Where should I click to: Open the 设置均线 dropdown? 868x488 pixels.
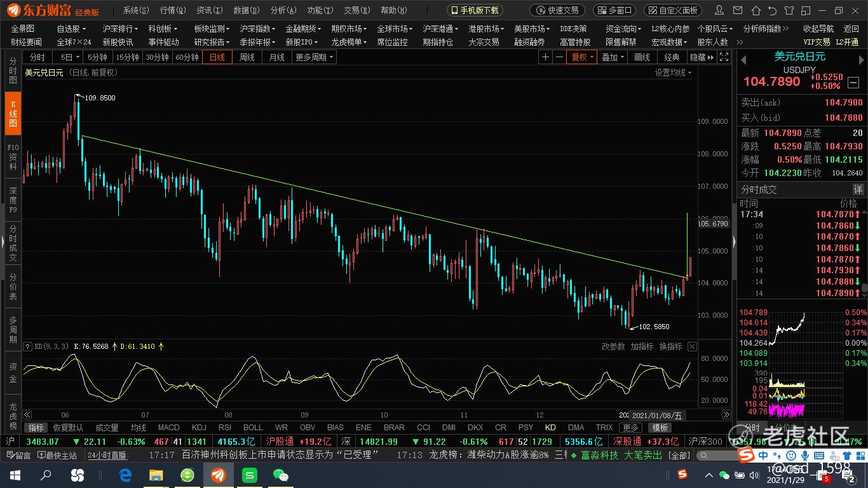pyautogui.click(x=673, y=72)
